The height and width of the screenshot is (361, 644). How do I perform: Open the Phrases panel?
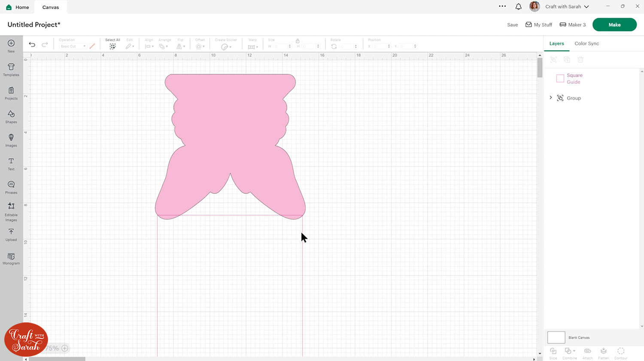[x=11, y=187]
